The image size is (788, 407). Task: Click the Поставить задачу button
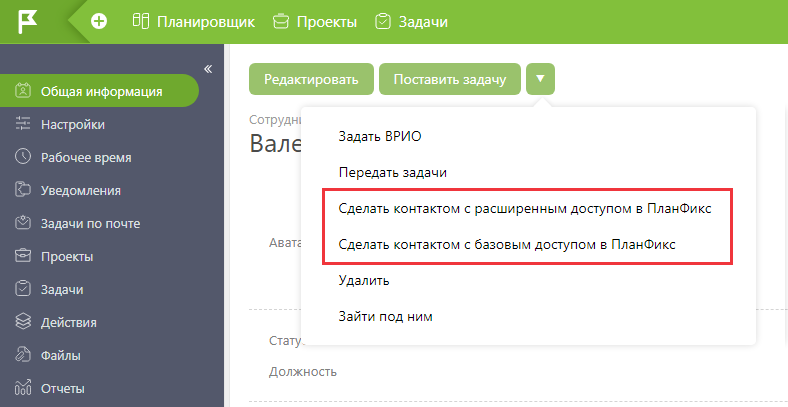(x=450, y=79)
